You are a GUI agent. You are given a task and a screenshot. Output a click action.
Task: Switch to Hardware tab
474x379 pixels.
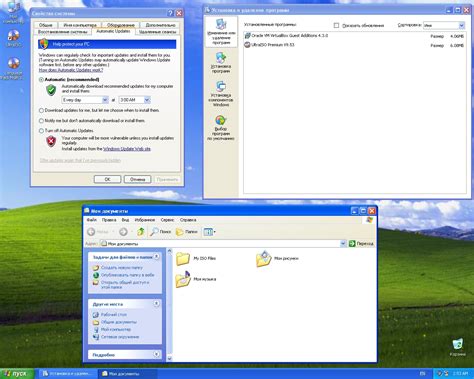[121, 25]
